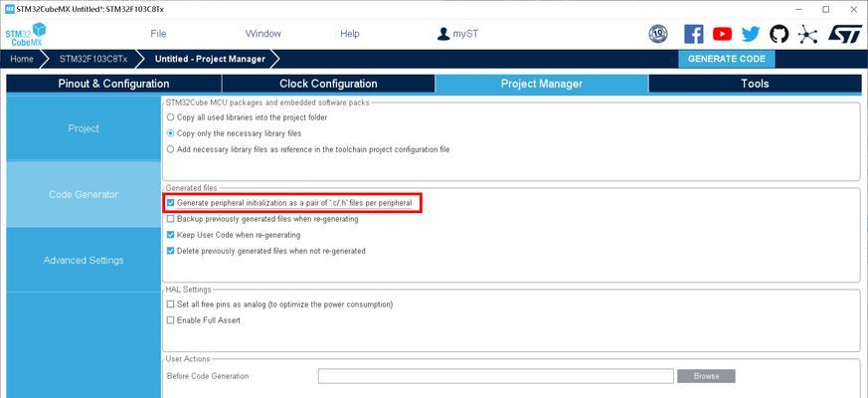
Task: Click Browse for Before Code Generation
Action: 706,376
